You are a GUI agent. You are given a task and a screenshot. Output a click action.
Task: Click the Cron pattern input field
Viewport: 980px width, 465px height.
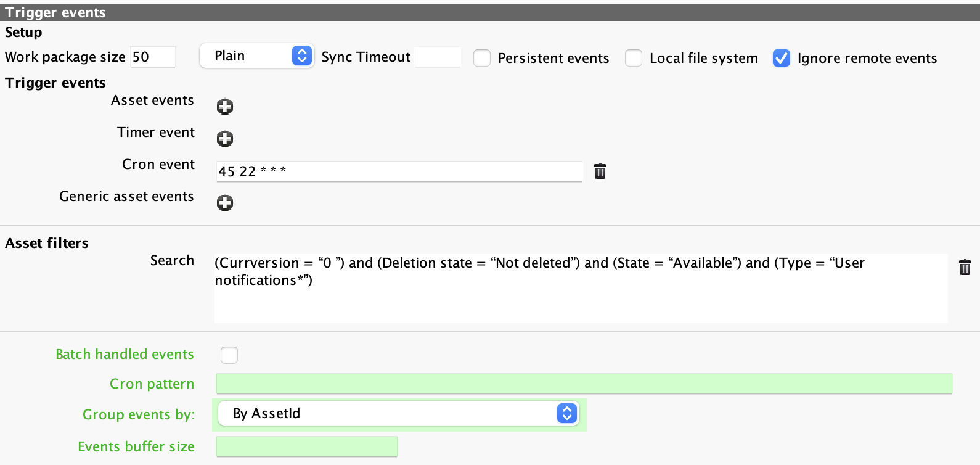pos(583,384)
